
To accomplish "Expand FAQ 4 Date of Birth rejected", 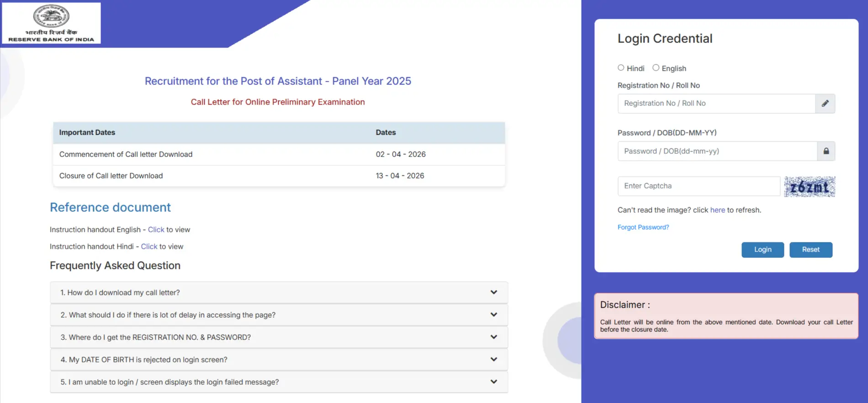I will 279,360.
